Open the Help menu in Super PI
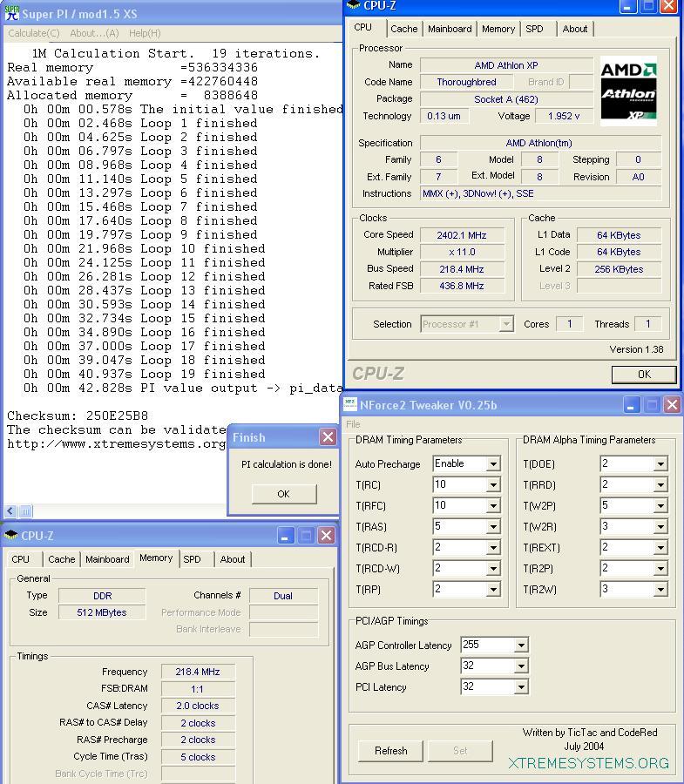Viewport: 684px width, 784px height. coord(145,33)
